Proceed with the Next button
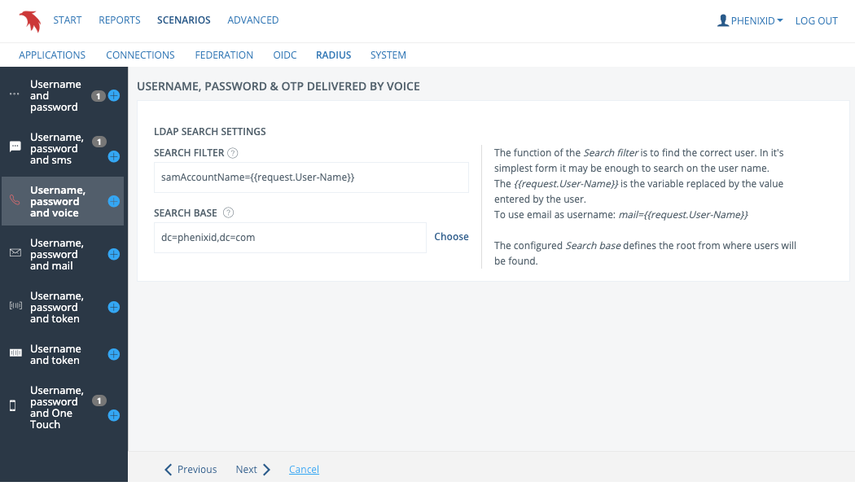Image resolution: width=855 pixels, height=486 pixels. click(253, 470)
